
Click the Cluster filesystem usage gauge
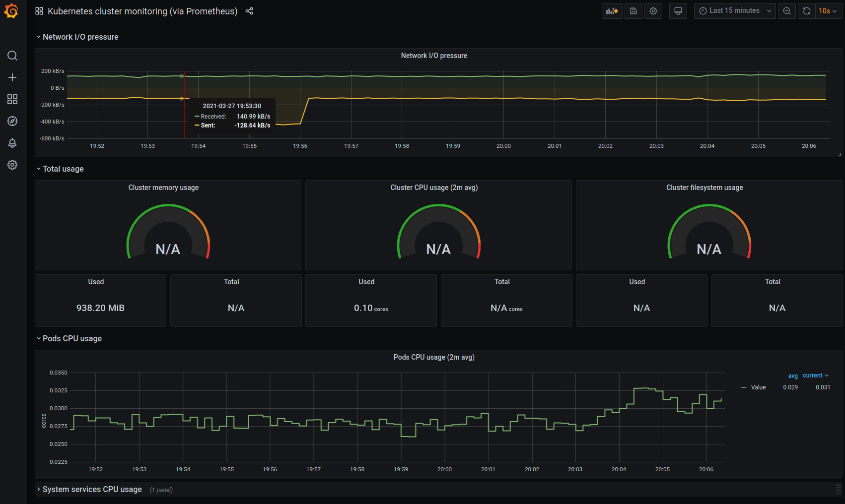[x=709, y=232]
